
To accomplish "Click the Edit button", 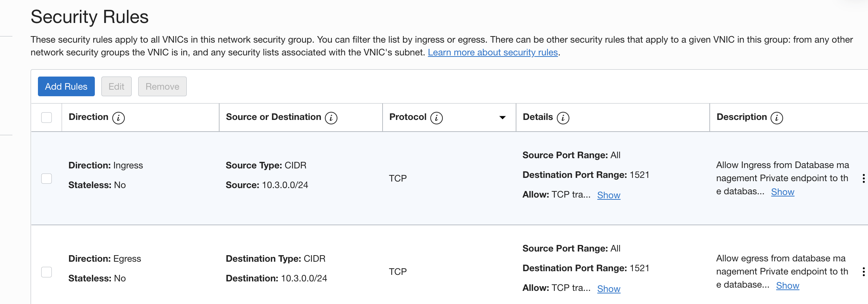I will [x=116, y=86].
